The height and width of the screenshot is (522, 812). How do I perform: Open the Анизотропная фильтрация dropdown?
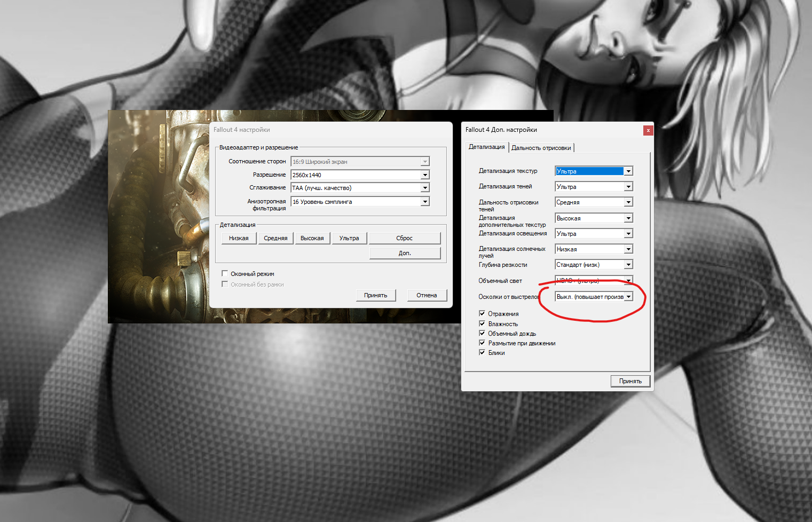pos(425,202)
